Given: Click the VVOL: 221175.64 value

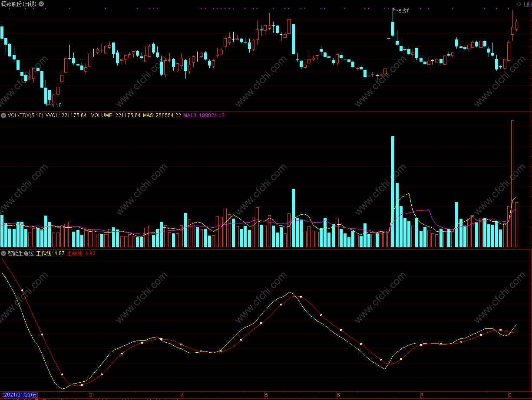Looking at the screenshot, I should 66,115.
